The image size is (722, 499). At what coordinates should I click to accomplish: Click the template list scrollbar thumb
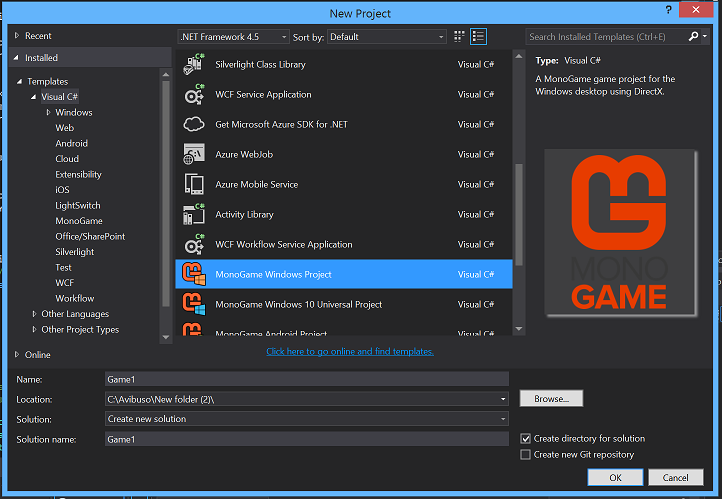(519, 215)
